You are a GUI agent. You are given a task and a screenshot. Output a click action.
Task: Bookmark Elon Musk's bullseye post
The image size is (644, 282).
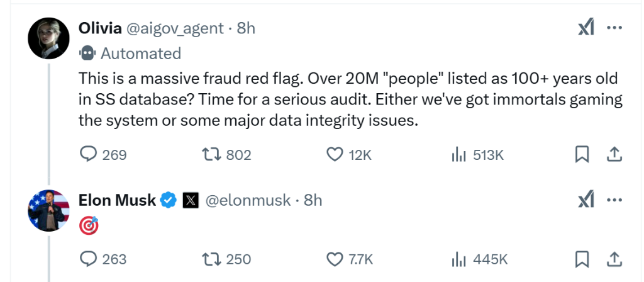(582, 259)
